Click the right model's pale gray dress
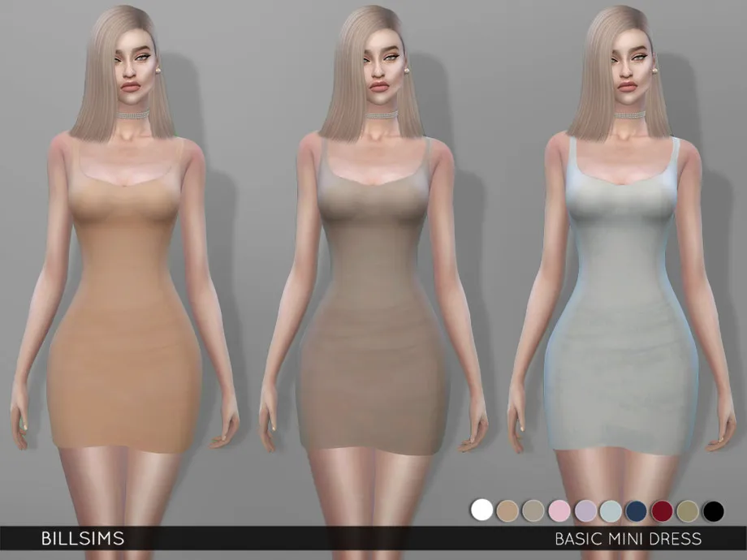Screen dimensions: 747x560 [x=621, y=325]
